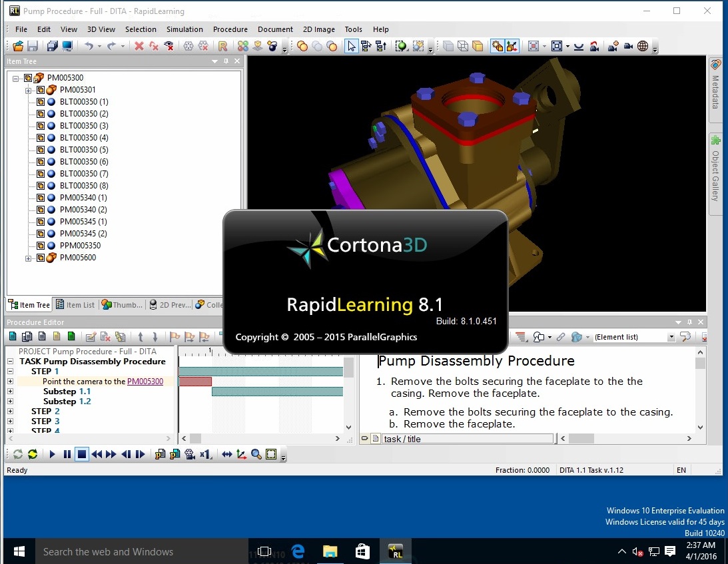
Task: Play the simulation
Action: (x=52, y=454)
